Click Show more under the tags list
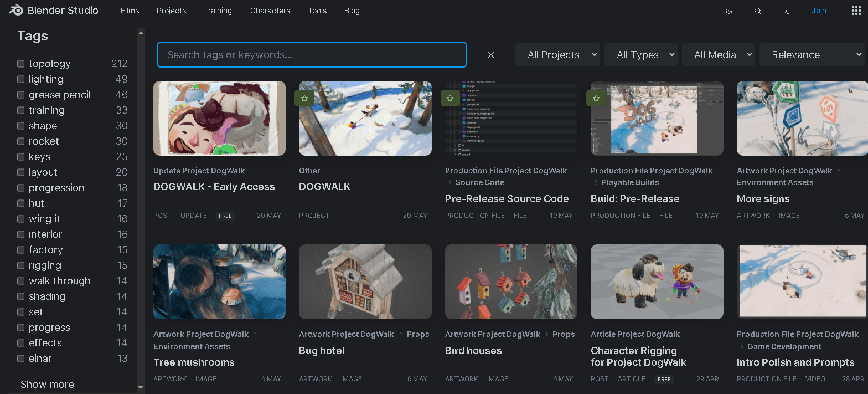Screen dimensions: 868x394 click(48, 385)
